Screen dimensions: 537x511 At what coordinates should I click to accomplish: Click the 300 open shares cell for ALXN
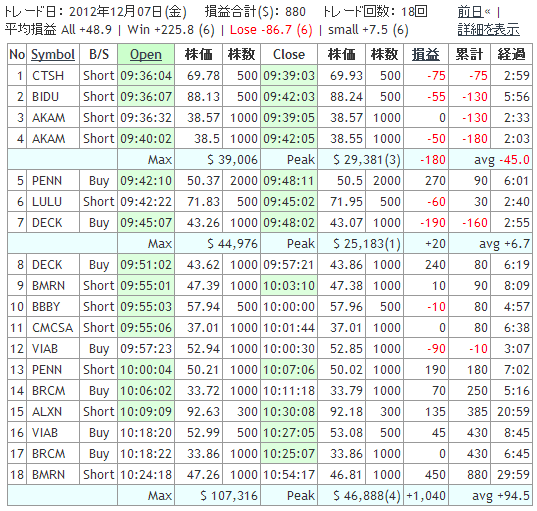(x=247, y=412)
